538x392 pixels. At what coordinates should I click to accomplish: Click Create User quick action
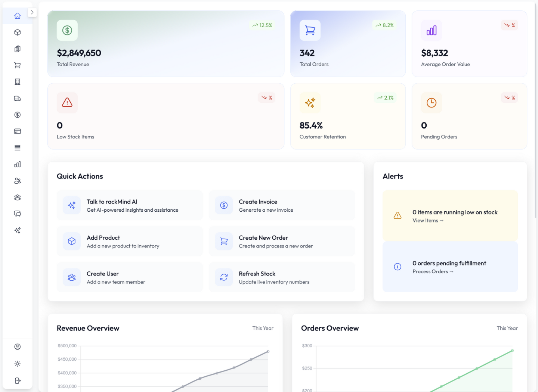tap(130, 277)
